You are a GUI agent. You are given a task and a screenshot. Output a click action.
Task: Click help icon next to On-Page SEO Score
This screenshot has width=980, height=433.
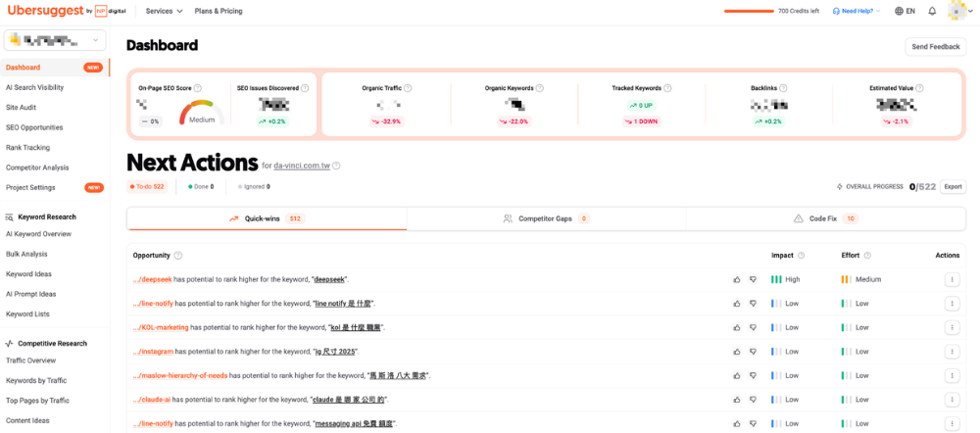click(x=198, y=89)
